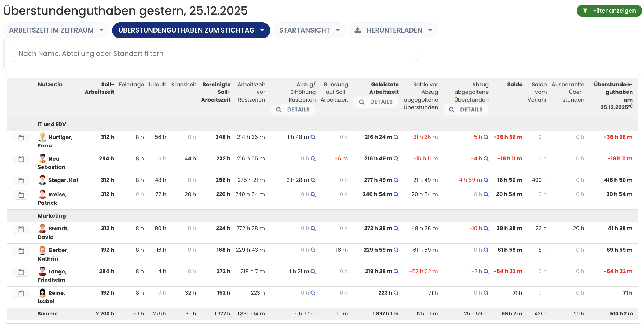Click the Krankheit column header

184,84
